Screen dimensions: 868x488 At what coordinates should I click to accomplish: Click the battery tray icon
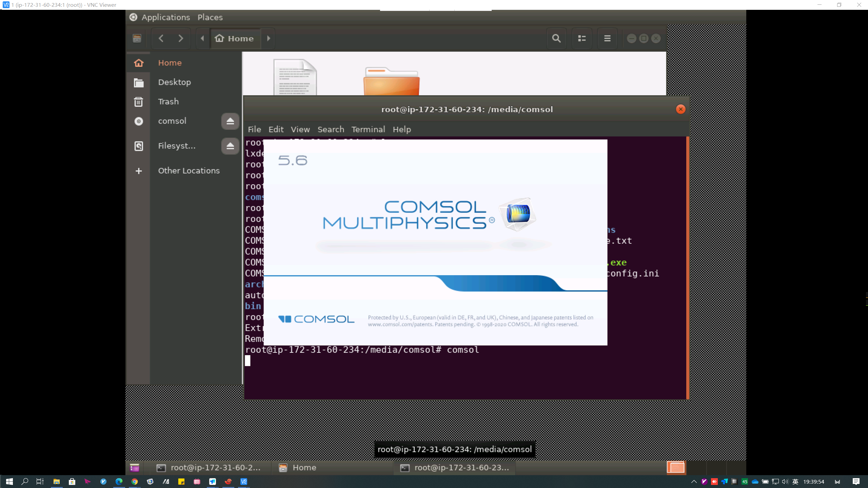click(x=765, y=482)
